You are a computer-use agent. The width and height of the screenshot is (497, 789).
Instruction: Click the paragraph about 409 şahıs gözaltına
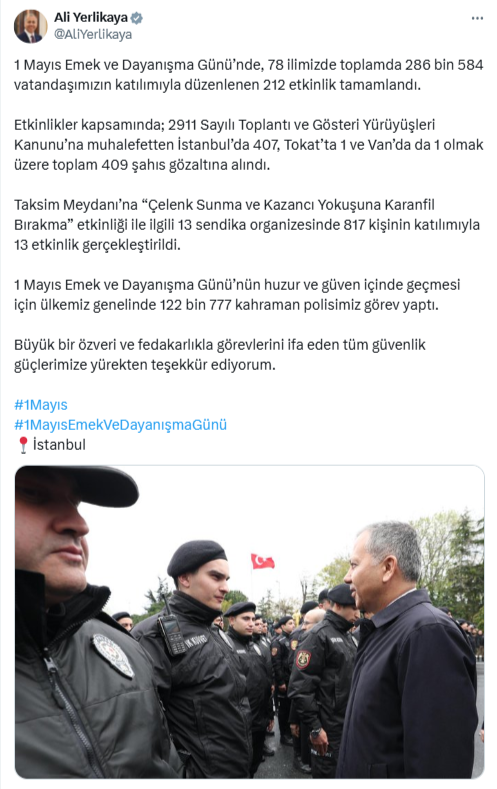(248, 144)
